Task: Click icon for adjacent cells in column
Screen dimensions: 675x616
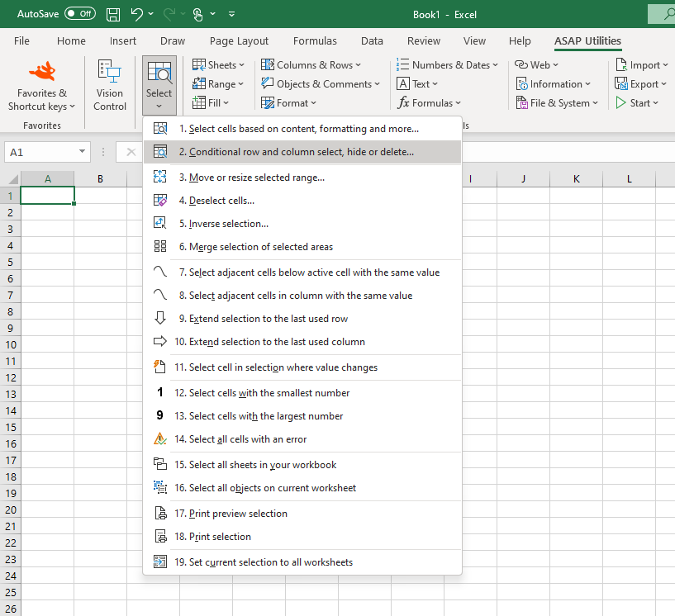Action: [x=160, y=295]
